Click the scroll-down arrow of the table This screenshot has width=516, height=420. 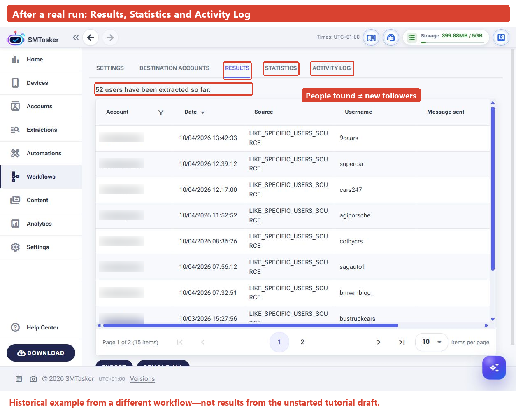coord(493,319)
